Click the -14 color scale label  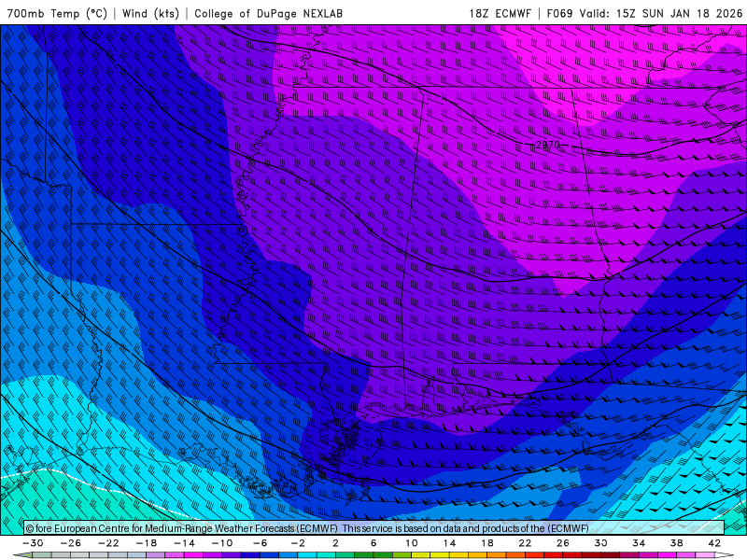184,543
